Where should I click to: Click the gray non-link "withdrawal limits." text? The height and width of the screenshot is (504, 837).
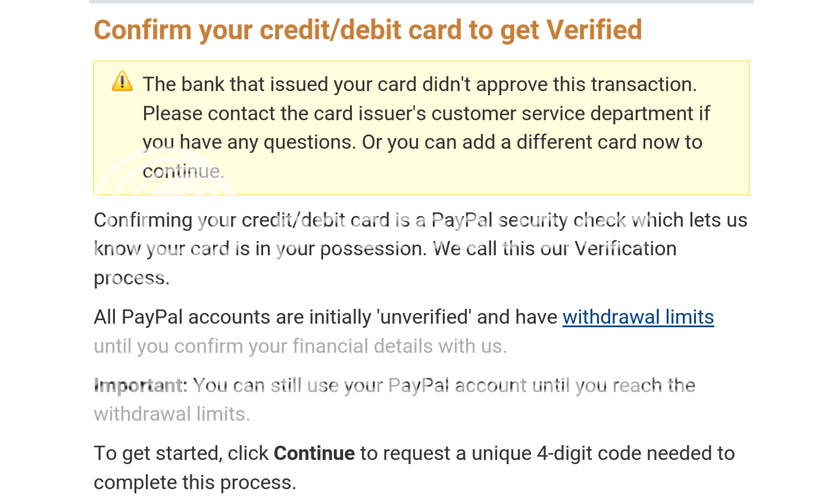click(x=172, y=414)
